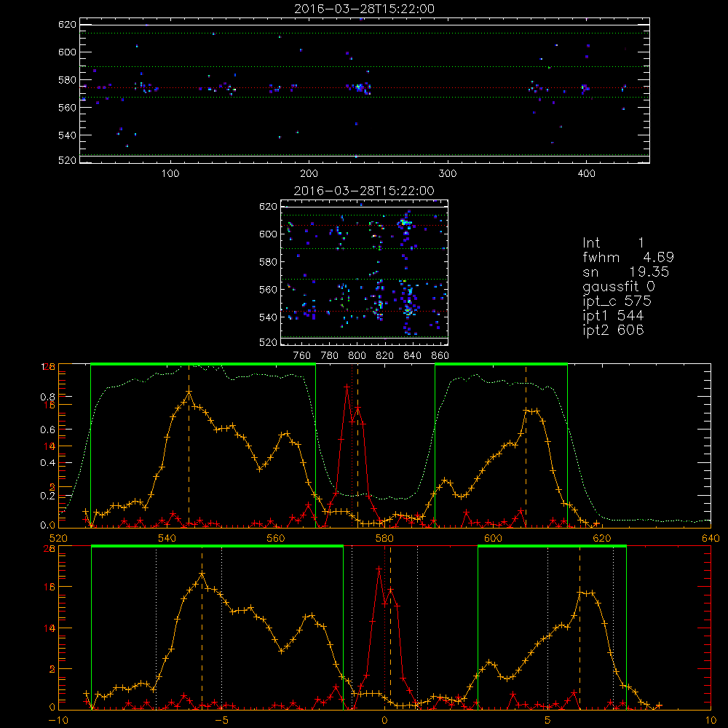Click the top plot title 2016-03-28T15:22:00

pyautogui.click(x=365, y=9)
